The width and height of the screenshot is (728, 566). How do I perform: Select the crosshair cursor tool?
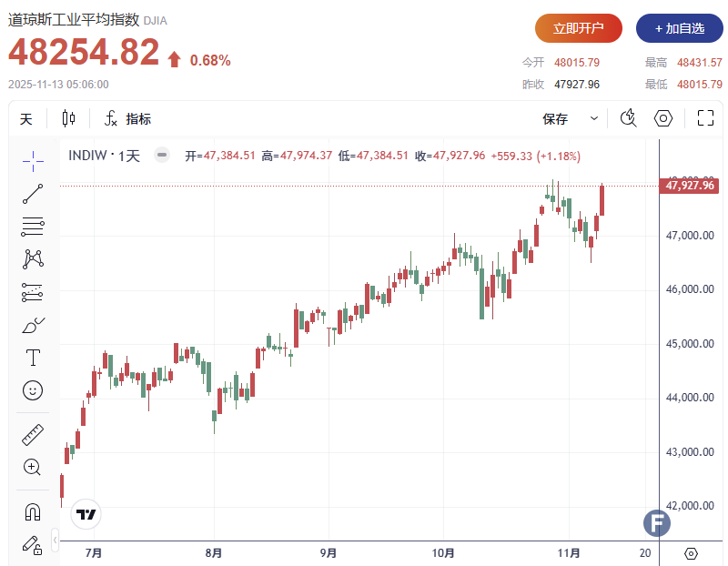(33, 161)
